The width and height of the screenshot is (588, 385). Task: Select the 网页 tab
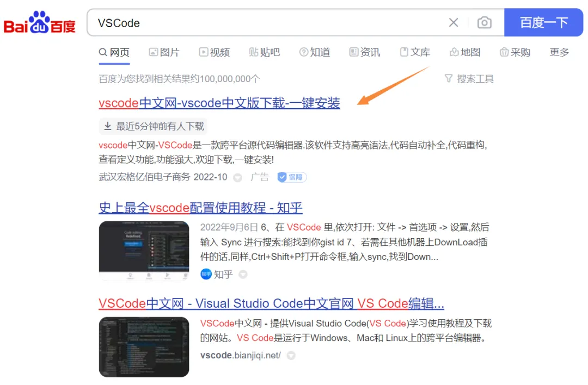tap(114, 52)
